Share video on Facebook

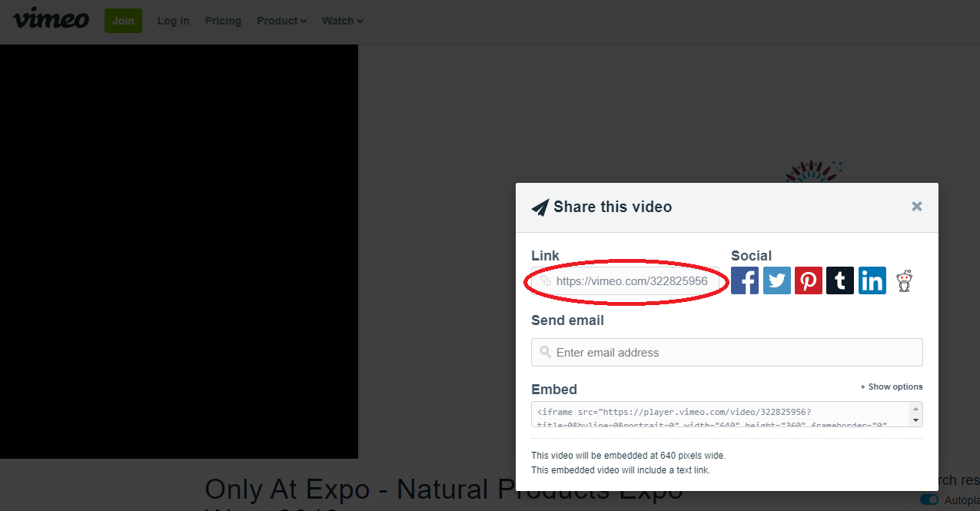(745, 280)
